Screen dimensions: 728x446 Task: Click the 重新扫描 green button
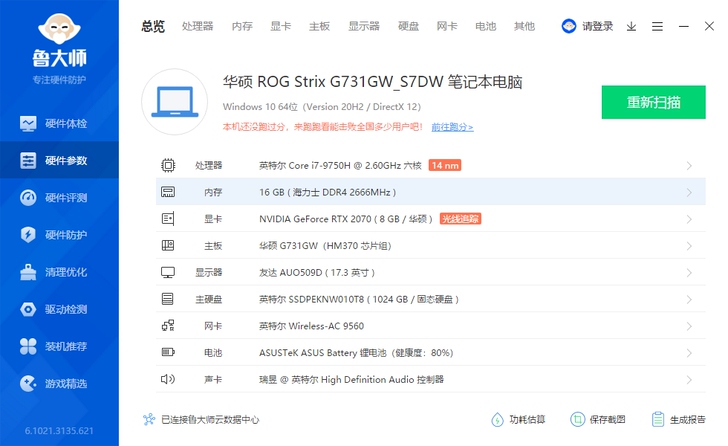point(653,102)
